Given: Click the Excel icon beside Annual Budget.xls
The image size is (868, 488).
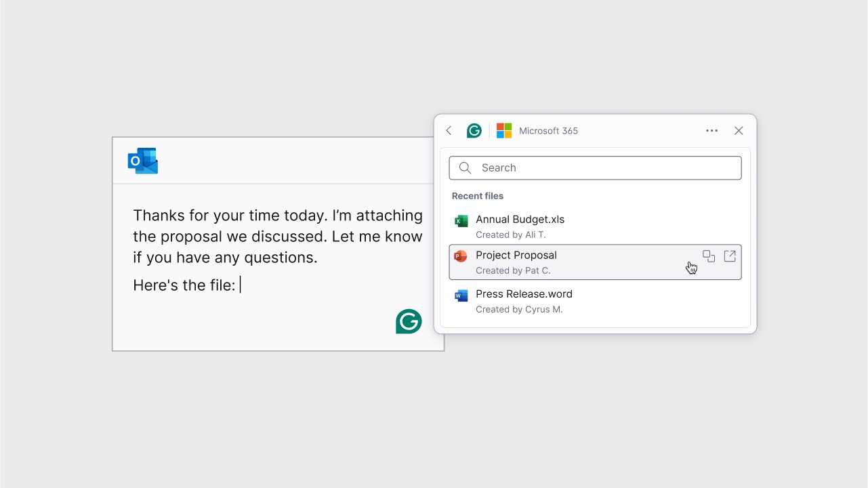Looking at the screenshot, I should click(461, 221).
